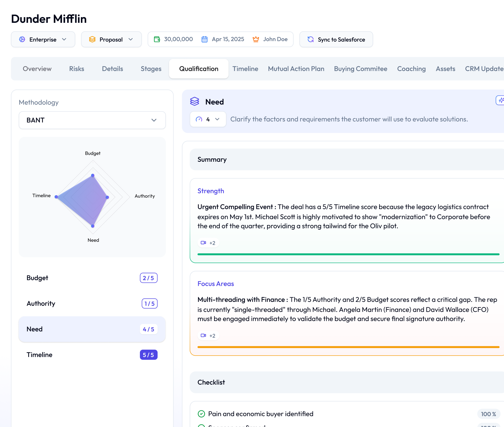Open video sources chip under Strength

208,243
